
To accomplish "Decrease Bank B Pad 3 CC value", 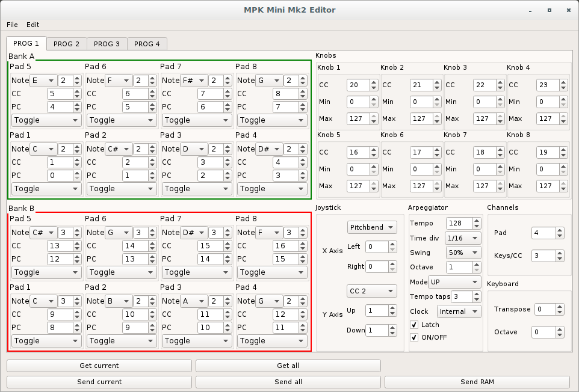I will [x=228, y=317].
